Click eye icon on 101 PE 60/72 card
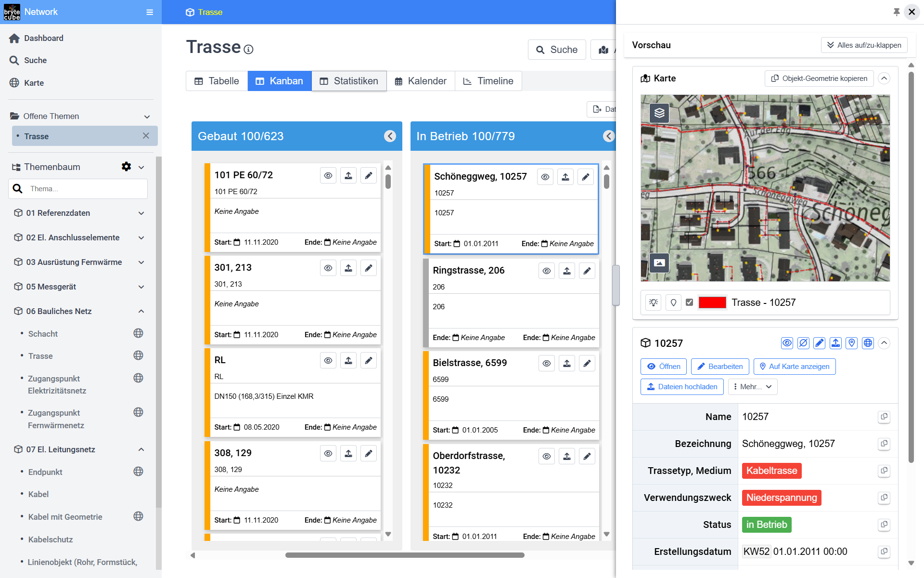Image resolution: width=924 pixels, height=578 pixels. (328, 175)
